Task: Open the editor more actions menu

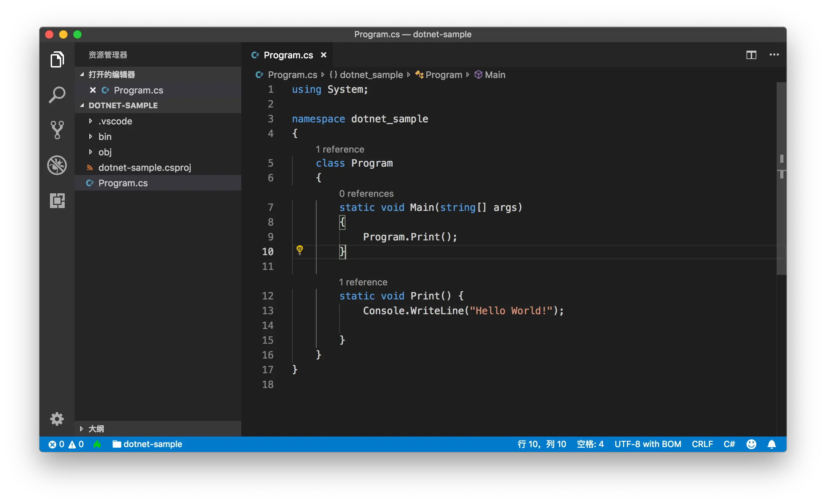Action: pos(774,55)
